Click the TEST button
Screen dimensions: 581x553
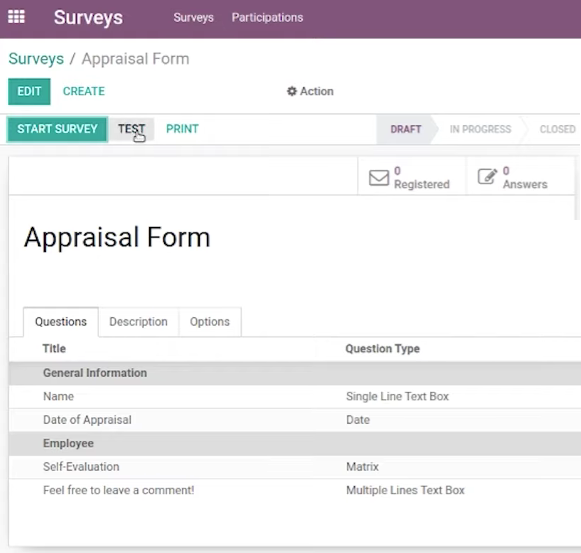click(131, 129)
